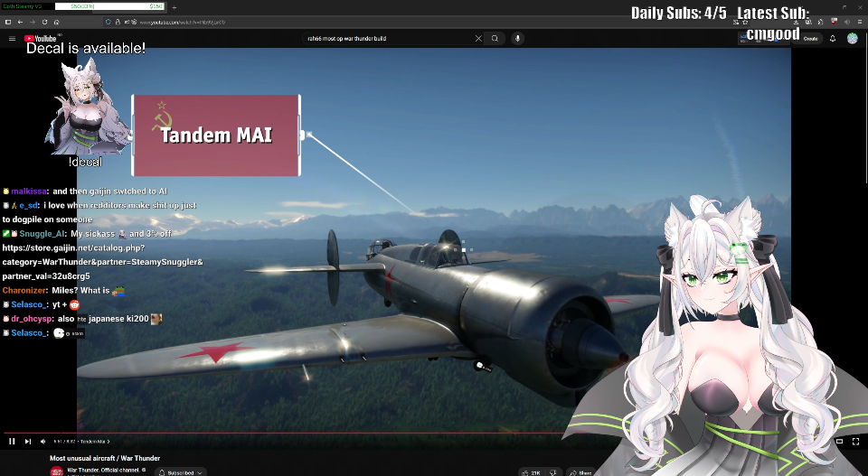The width and height of the screenshot is (868, 476).
Task: Open War Thunder Official channel name
Action: (x=103, y=470)
